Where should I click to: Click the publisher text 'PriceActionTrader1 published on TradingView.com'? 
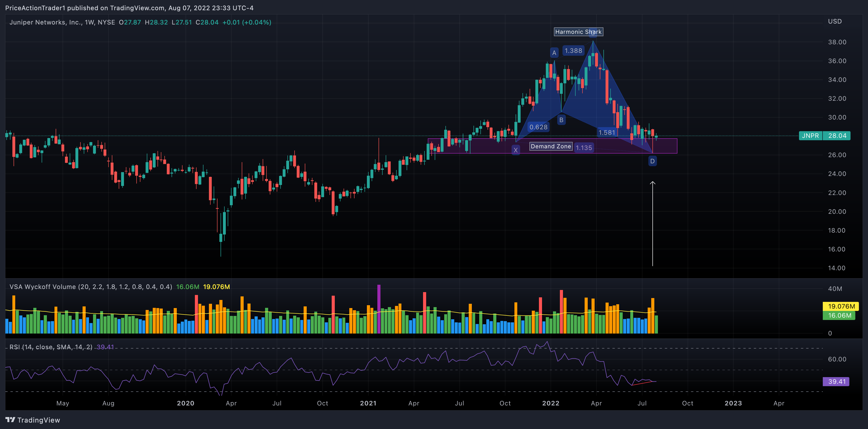point(85,8)
